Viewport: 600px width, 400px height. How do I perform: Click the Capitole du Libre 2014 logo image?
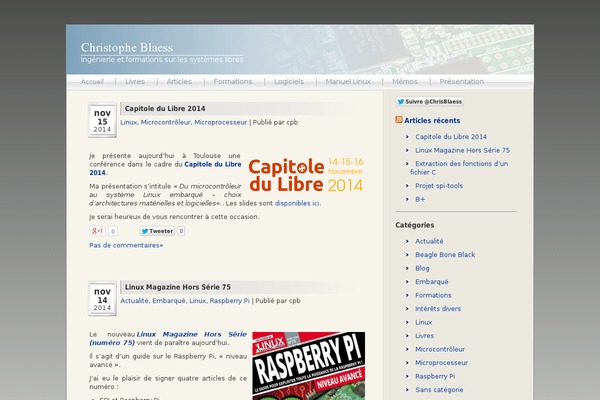pyautogui.click(x=306, y=174)
